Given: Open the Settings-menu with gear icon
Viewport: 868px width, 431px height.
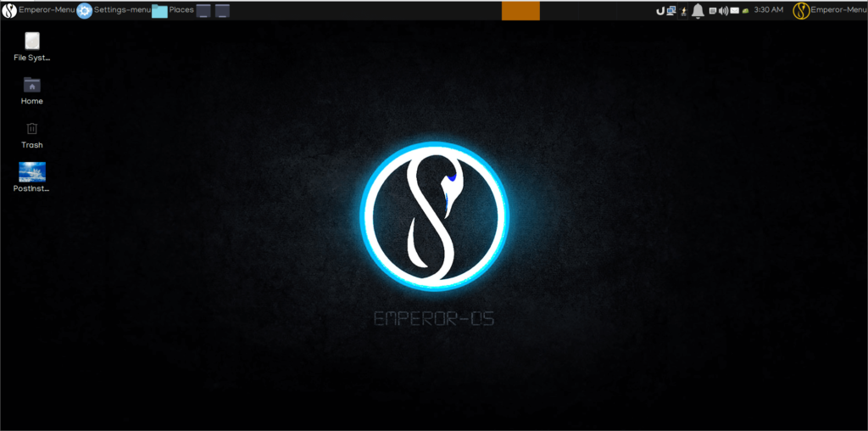Looking at the screenshot, I should [x=114, y=10].
